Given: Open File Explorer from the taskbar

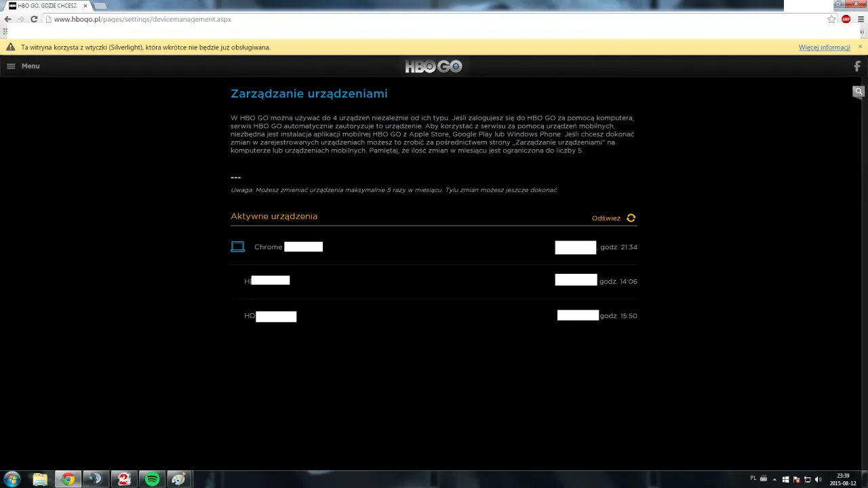Looking at the screenshot, I should click(40, 479).
